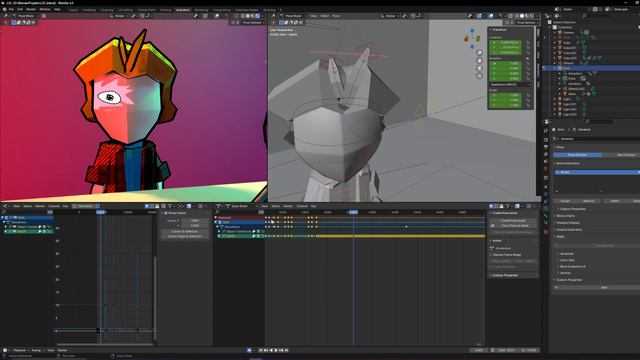The image size is (640, 360).
Task: Collapse the selected armature row in outliner
Action: coord(555,68)
